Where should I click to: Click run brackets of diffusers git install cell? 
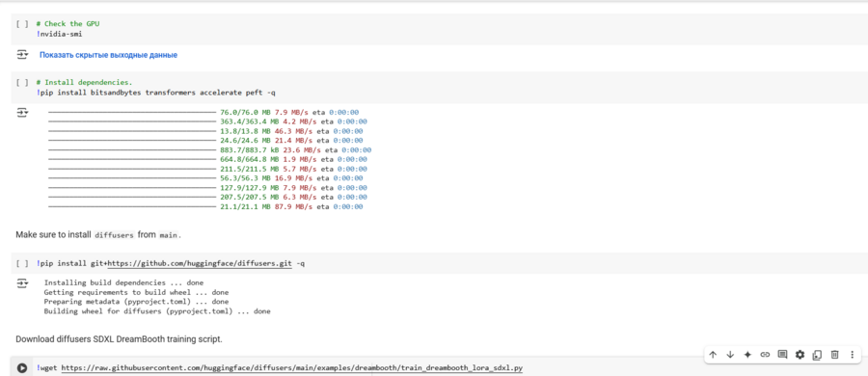coord(21,264)
